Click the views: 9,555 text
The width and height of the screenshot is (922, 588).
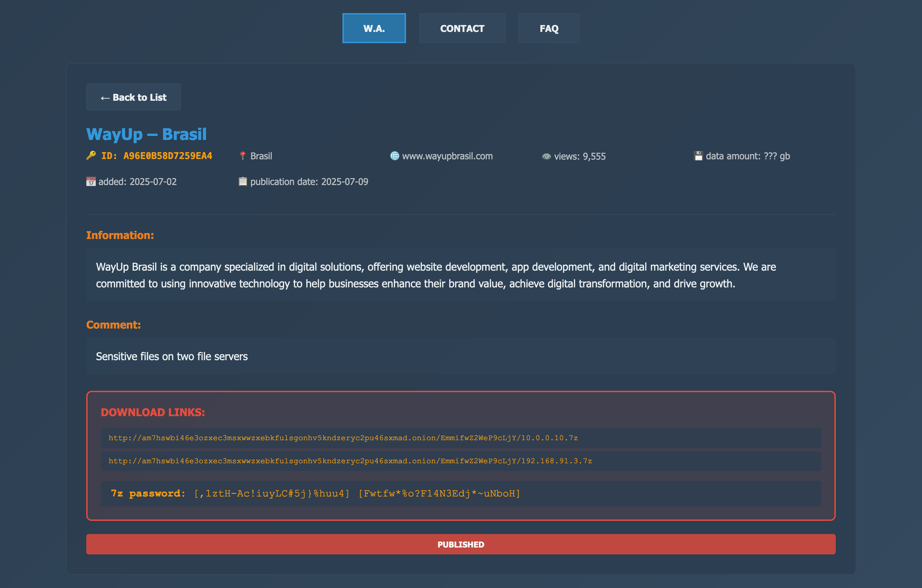580,156
